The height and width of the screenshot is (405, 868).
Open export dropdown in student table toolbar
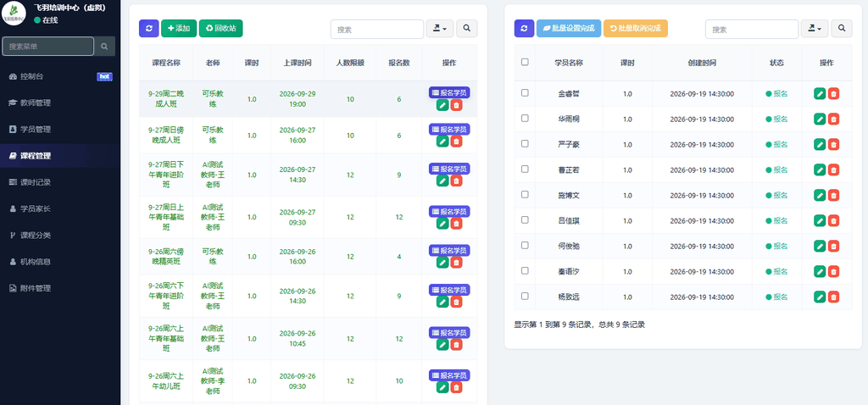[815, 28]
